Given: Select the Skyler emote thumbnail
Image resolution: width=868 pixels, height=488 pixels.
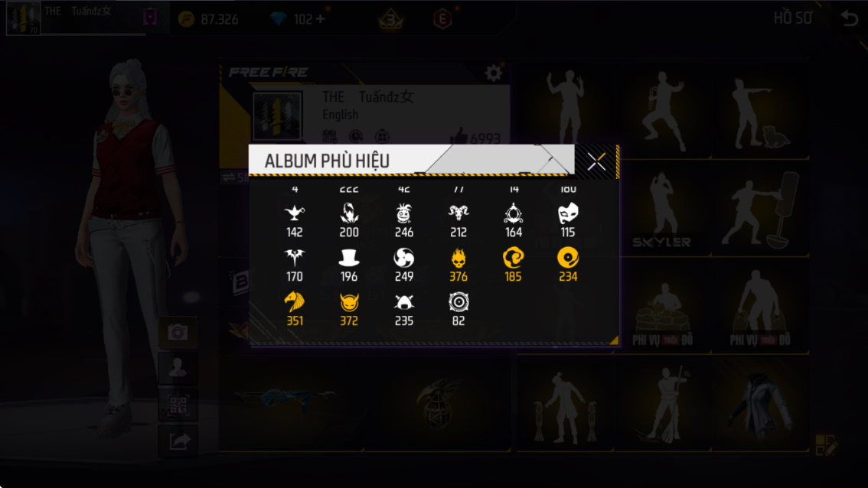Looking at the screenshot, I should (662, 209).
